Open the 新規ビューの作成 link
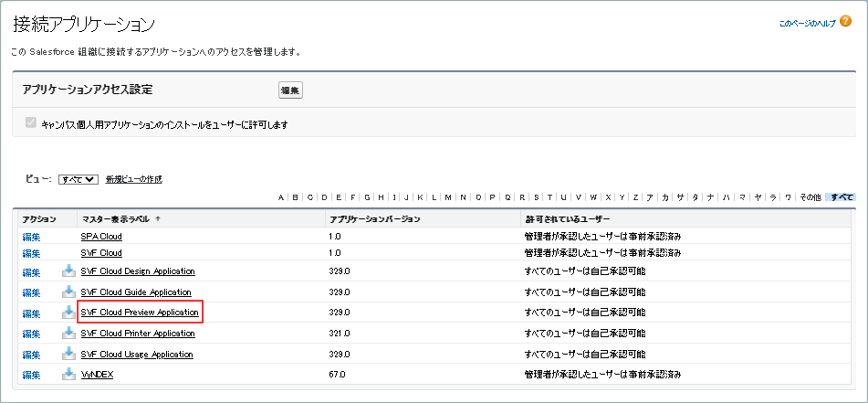 [x=134, y=179]
